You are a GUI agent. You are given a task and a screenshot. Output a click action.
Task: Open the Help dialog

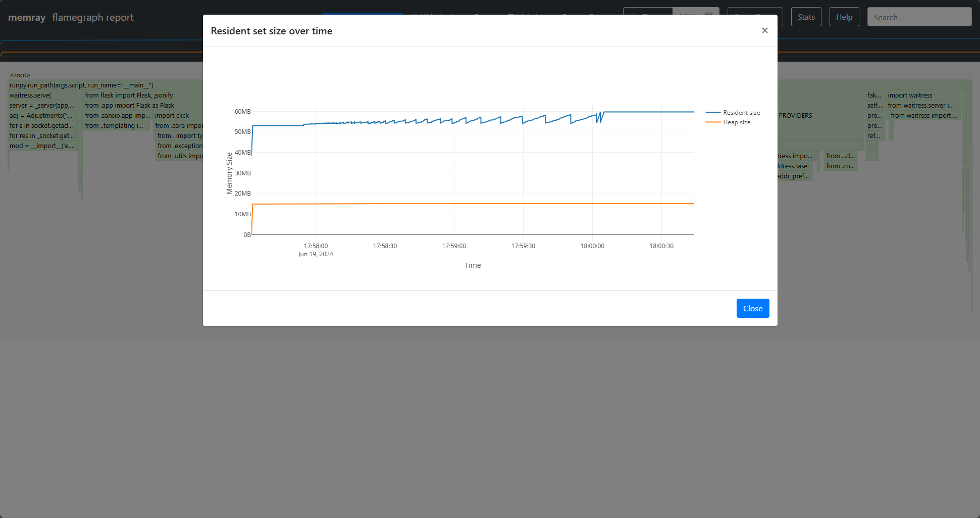tap(844, 17)
